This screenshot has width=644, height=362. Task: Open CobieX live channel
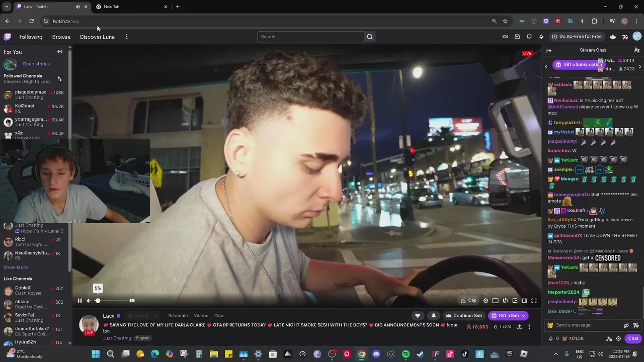click(34, 291)
